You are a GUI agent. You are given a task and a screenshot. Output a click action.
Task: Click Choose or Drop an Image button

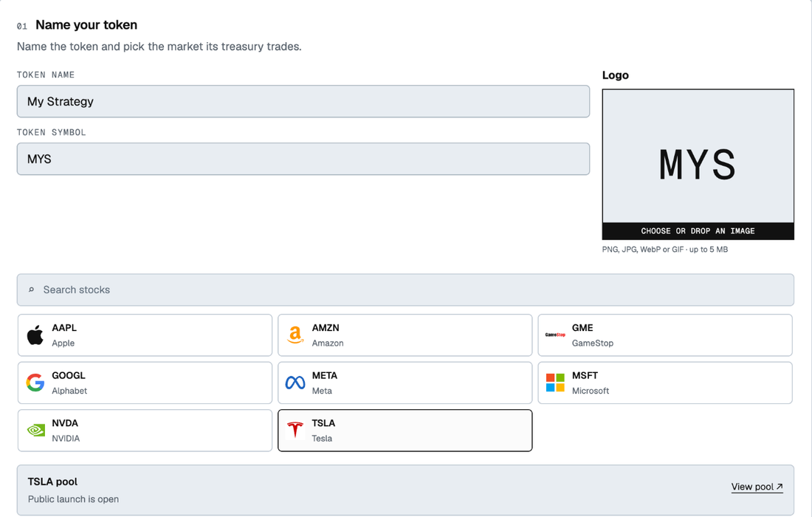pyautogui.click(x=698, y=231)
